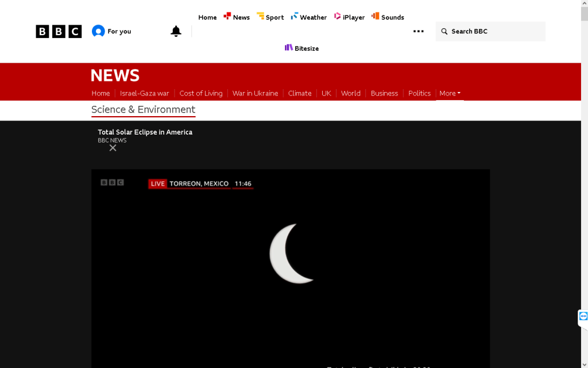This screenshot has height=368, width=588.
Task: Click the search magnifier icon
Action: coord(444,32)
